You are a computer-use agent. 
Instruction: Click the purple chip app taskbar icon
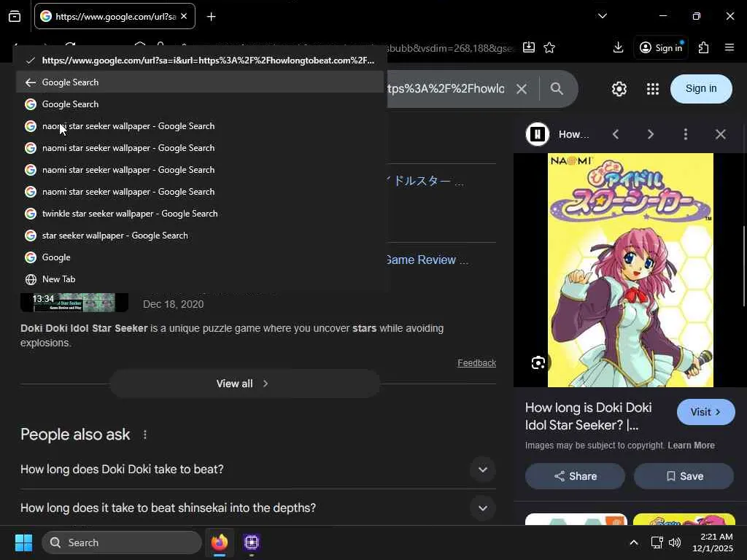coord(252,542)
